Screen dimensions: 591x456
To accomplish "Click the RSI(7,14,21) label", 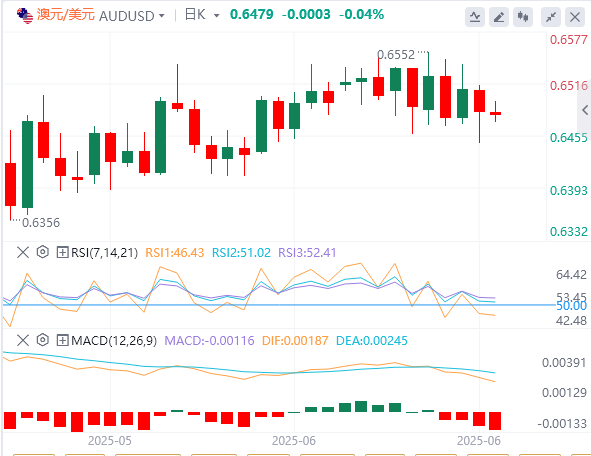I will point(104,252).
